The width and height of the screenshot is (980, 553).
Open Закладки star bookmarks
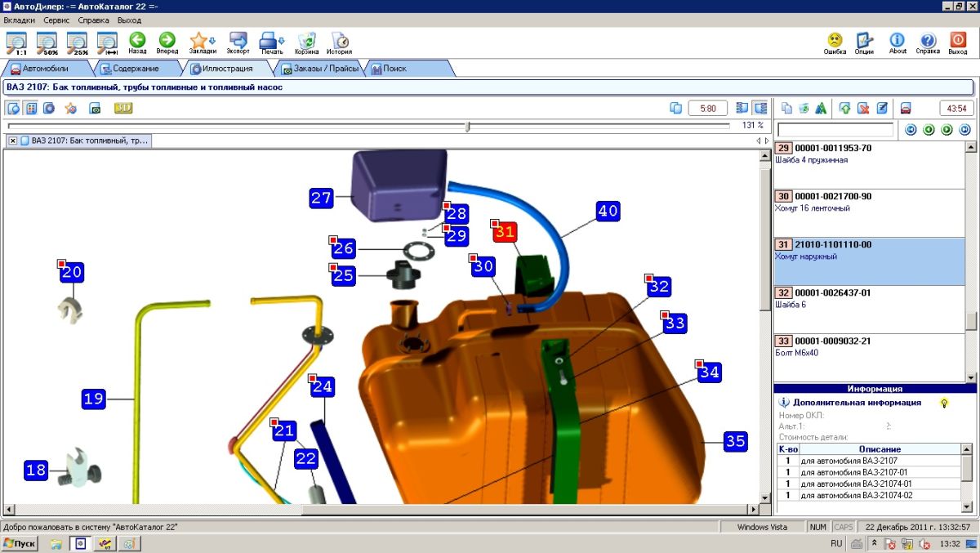202,42
